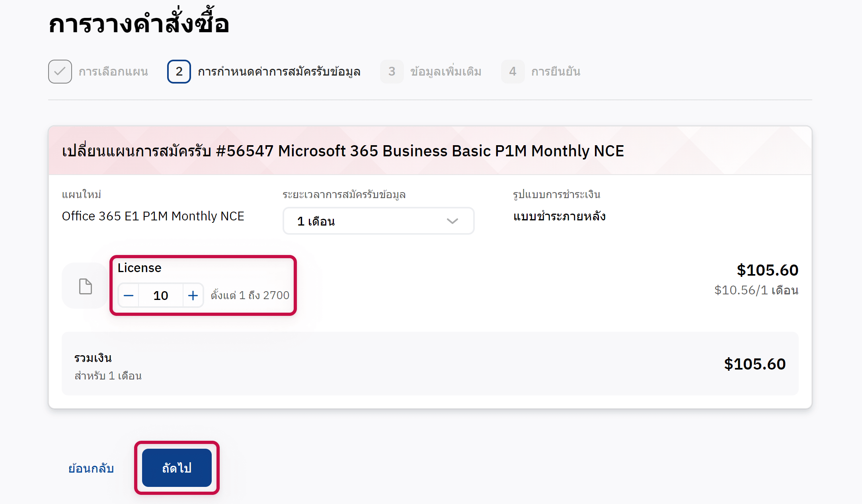This screenshot has width=862, height=504.
Task: Select การยืนยัน step label
Action: point(556,72)
